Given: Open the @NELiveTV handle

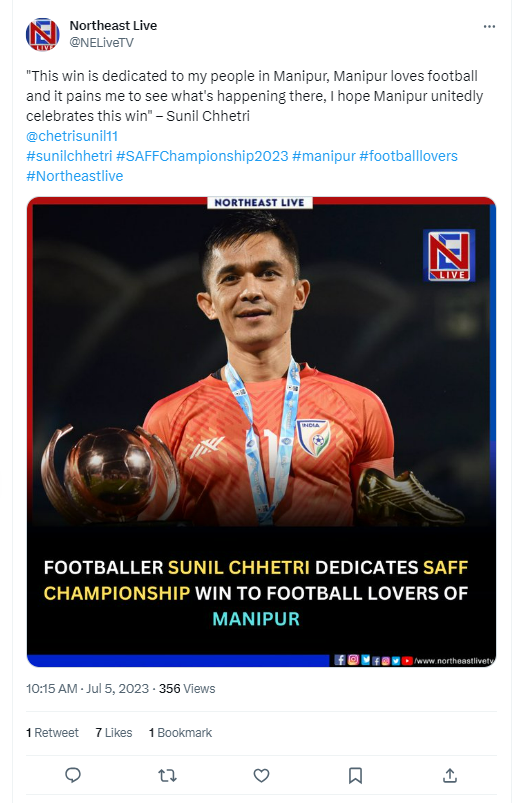Looking at the screenshot, I should (x=101, y=43).
